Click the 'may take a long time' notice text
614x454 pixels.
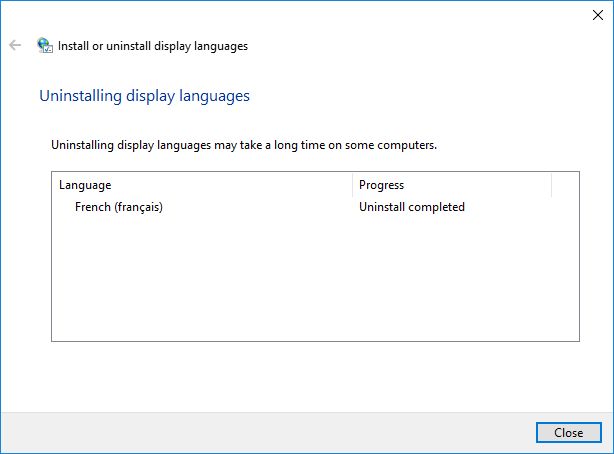(244, 145)
